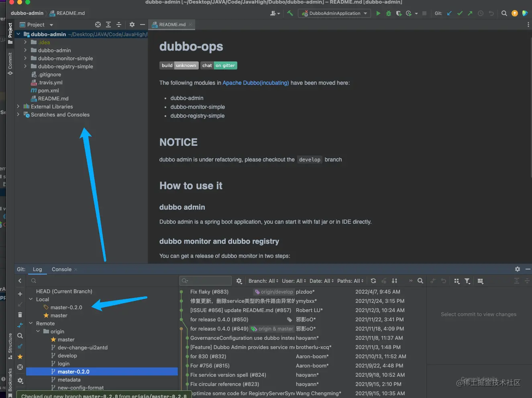This screenshot has width=532, height=398.
Task: Open the Date: All filter
Action: [322, 281]
